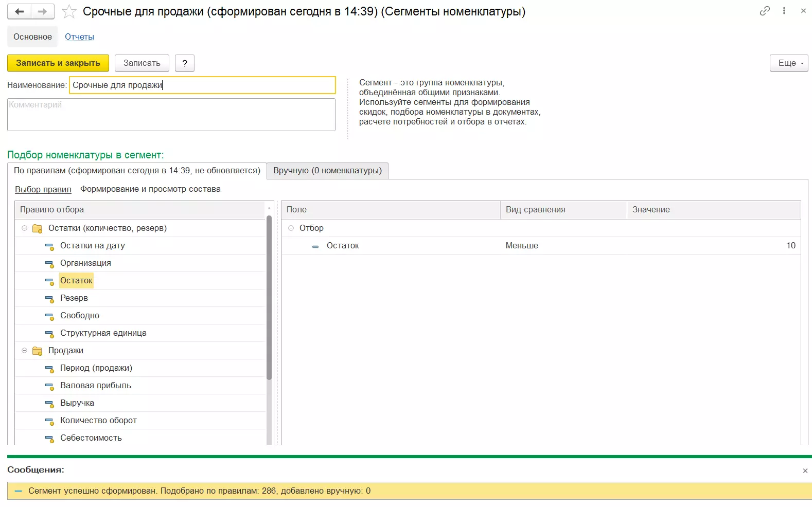Click the Записать и закрыть button
This screenshot has height=507, width=812.
pos(58,63)
